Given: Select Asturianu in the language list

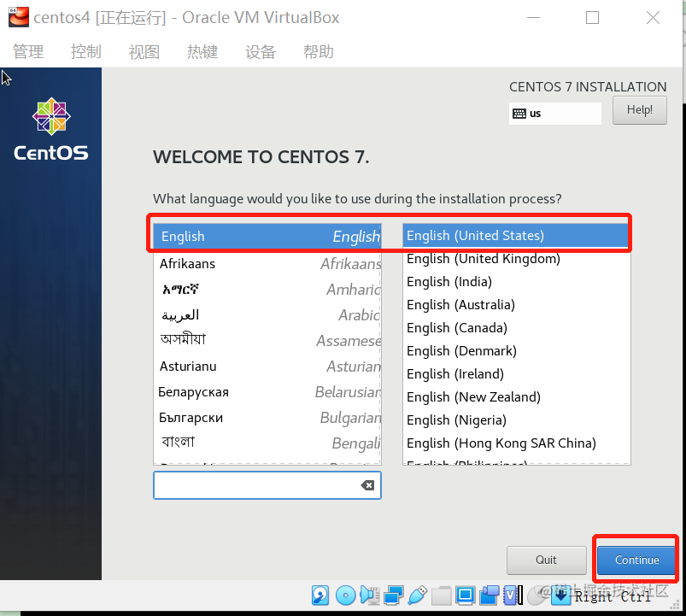Looking at the screenshot, I should pos(267,367).
